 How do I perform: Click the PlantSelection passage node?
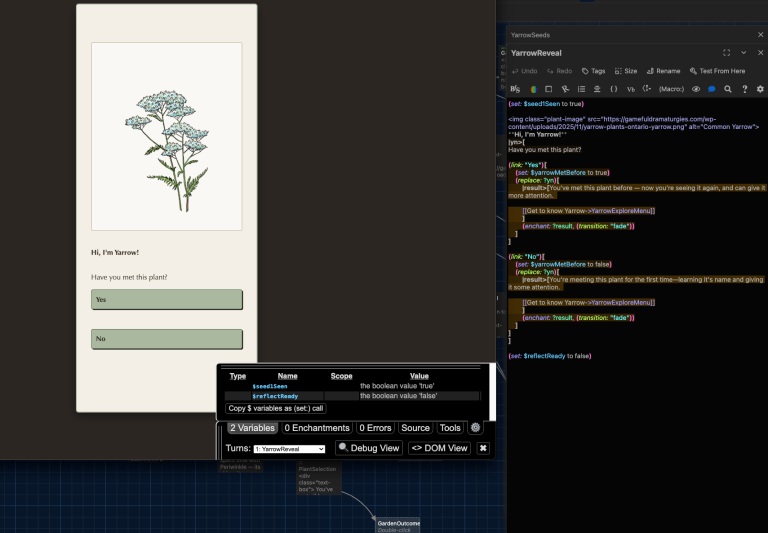point(318,479)
